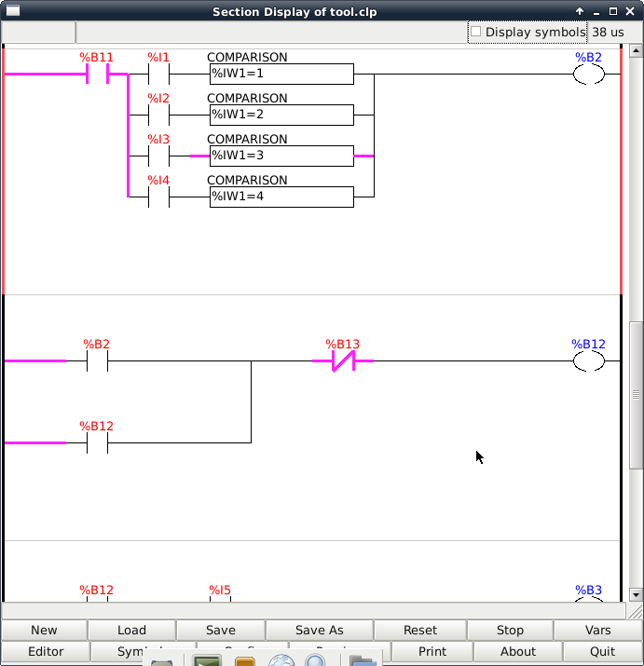Select the %I3 input contact

158,156
